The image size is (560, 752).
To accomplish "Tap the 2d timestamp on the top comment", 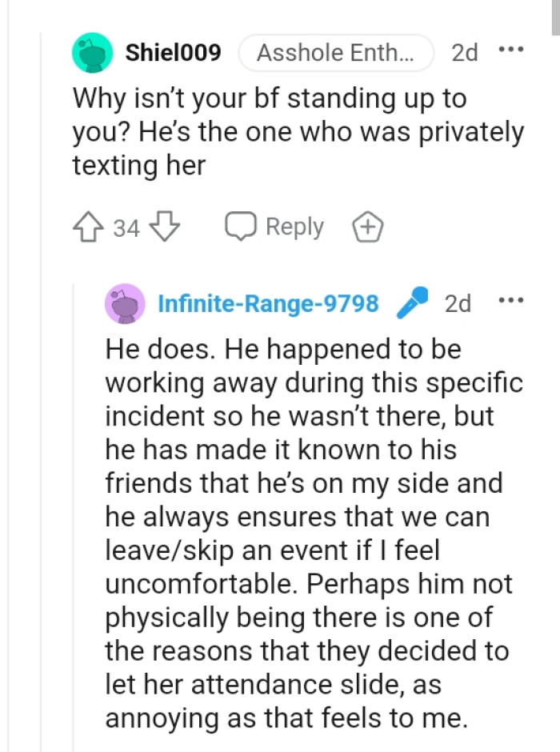I will [x=466, y=52].
